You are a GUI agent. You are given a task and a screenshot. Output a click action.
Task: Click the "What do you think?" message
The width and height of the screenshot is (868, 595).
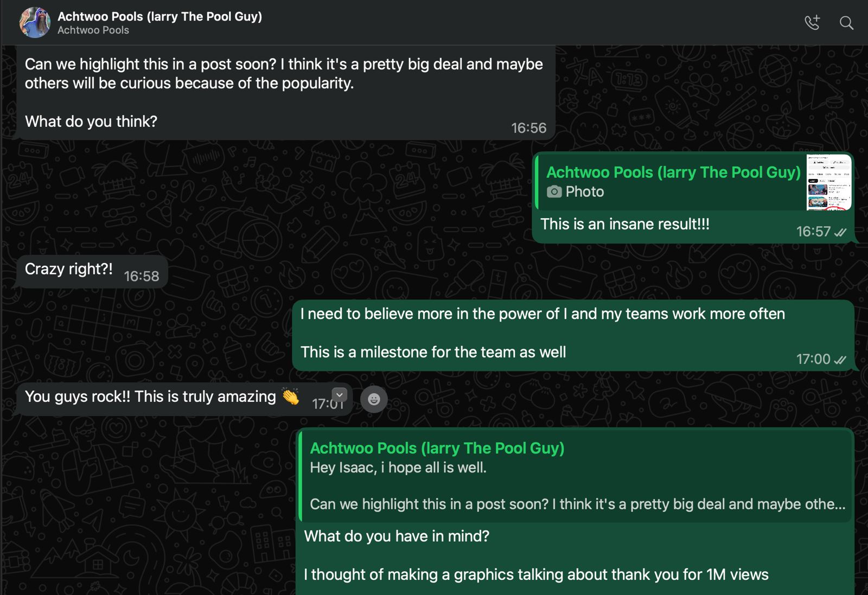91,121
